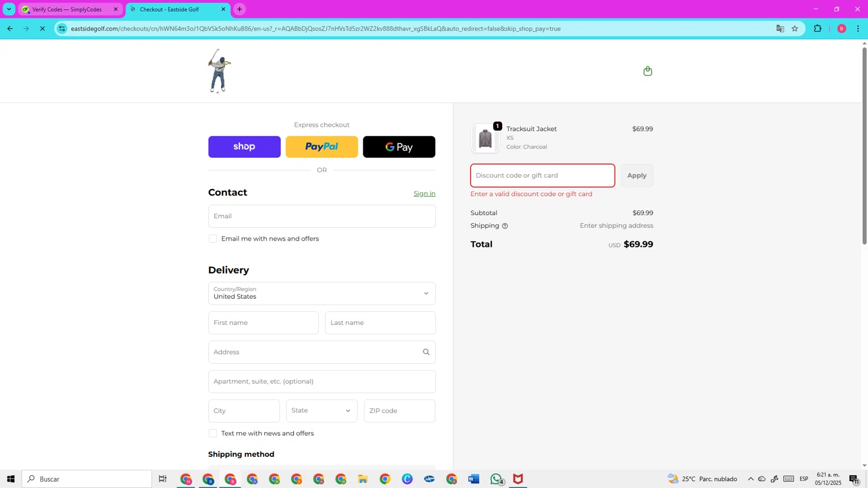Open the tab search dropdown arrow
The height and width of the screenshot is (488, 868).
[x=9, y=9]
